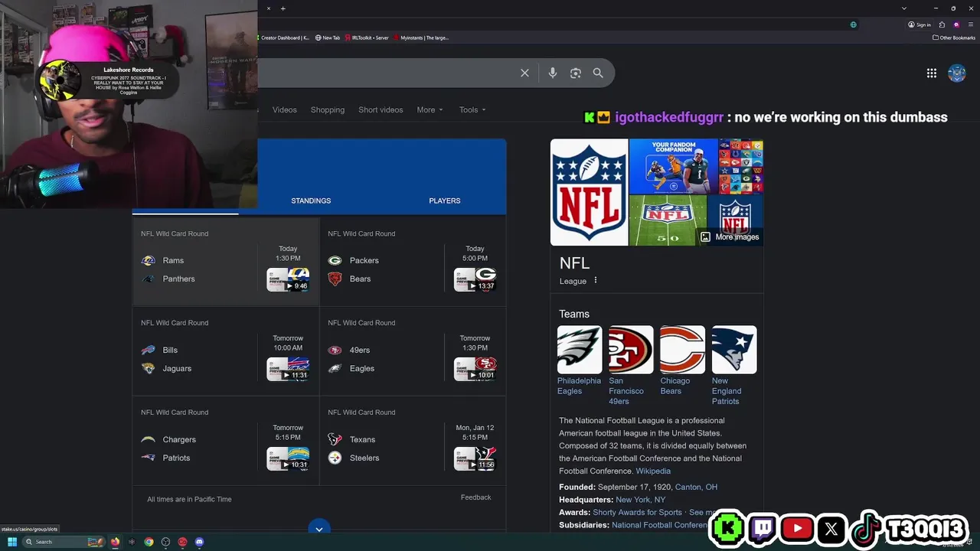The height and width of the screenshot is (551, 980).
Task: Click the Philadelphia Eagles team name link
Action: pyautogui.click(x=580, y=386)
